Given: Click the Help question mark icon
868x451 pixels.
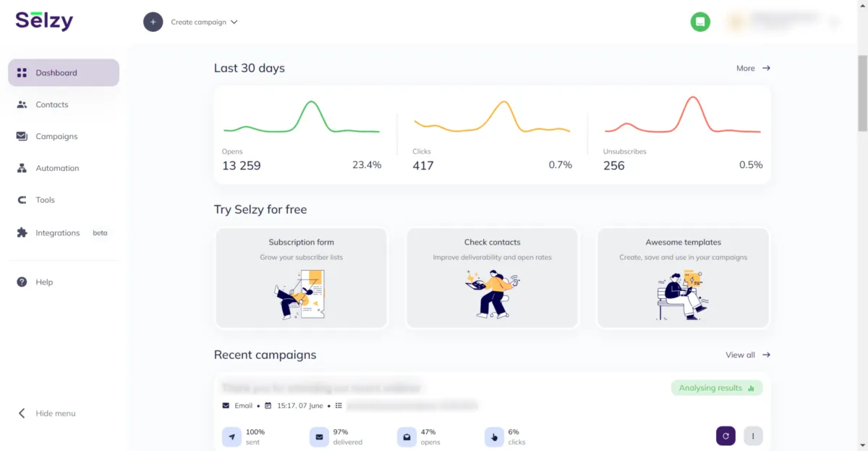Looking at the screenshot, I should click(22, 282).
